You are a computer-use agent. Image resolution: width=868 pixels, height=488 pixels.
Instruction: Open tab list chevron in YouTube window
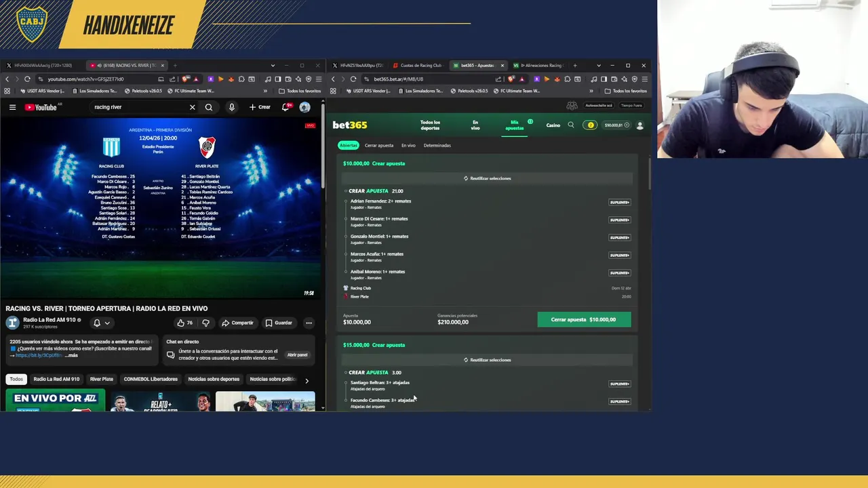point(273,66)
